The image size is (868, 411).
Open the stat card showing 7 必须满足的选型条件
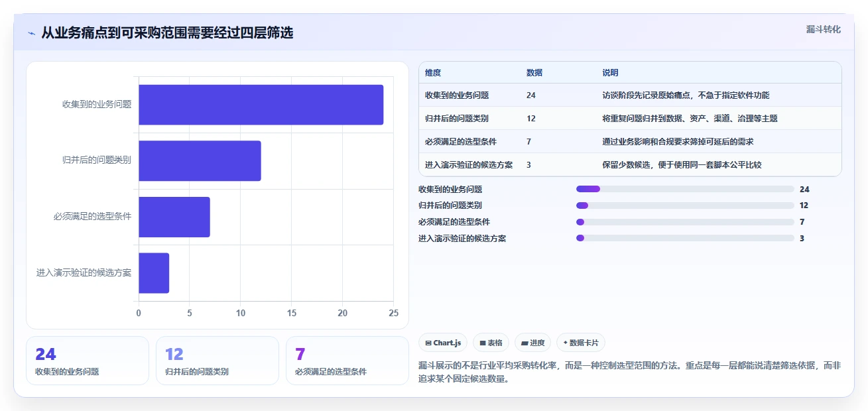pyautogui.click(x=347, y=361)
